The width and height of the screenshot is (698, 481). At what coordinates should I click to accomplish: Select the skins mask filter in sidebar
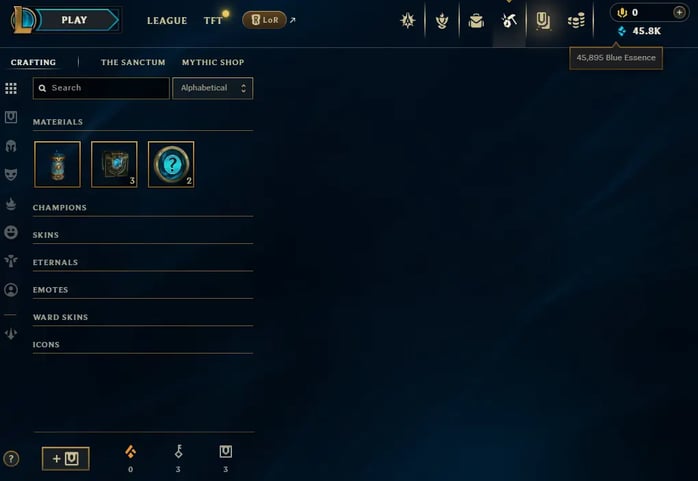point(11,174)
